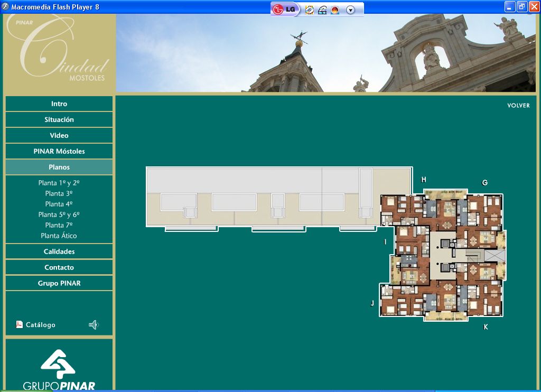
Task: Open the Intro section
Action: [59, 104]
